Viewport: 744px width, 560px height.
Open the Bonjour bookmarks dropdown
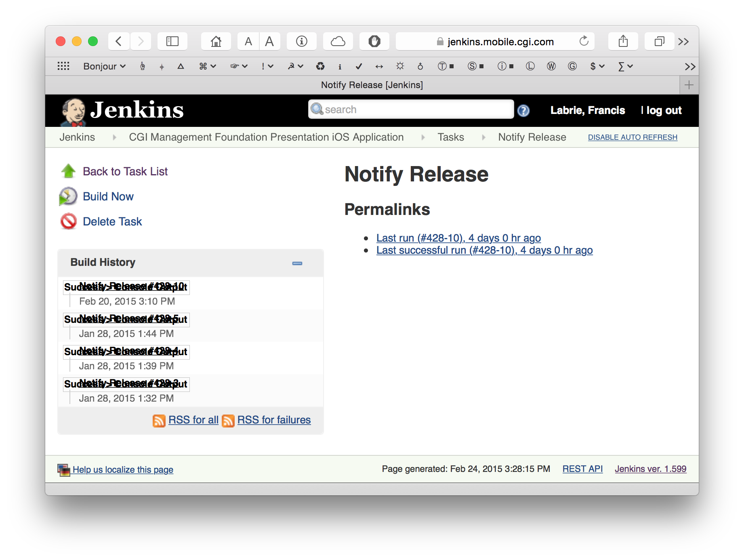[x=104, y=66]
